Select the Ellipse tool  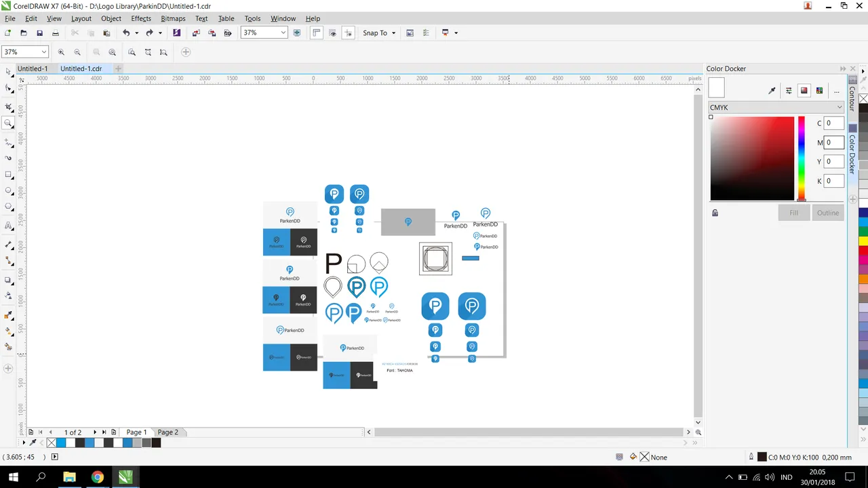pos(8,191)
